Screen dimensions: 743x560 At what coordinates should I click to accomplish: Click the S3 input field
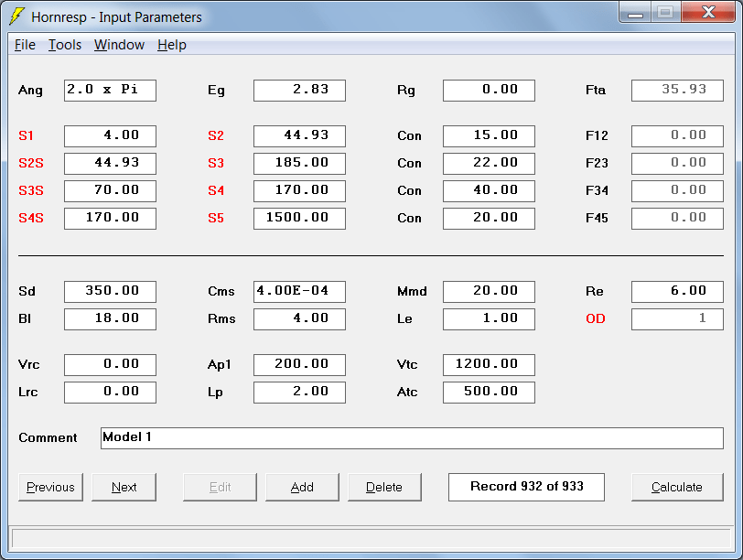tap(299, 164)
